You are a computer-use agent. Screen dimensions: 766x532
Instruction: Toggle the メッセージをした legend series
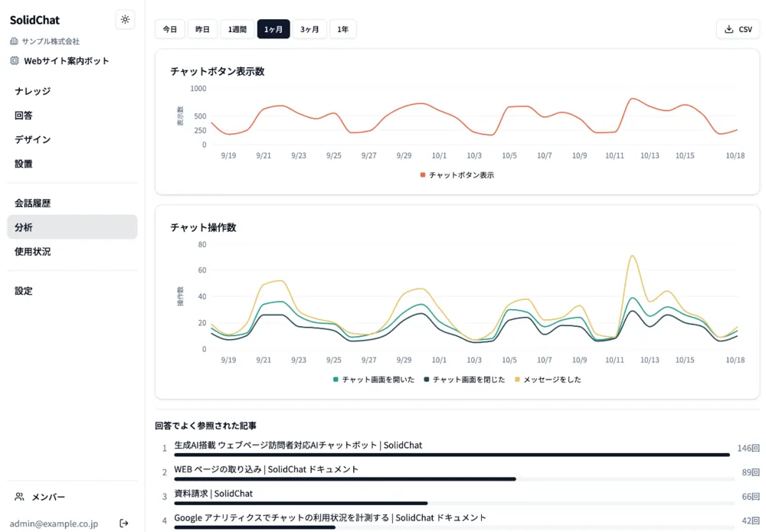tap(548, 380)
